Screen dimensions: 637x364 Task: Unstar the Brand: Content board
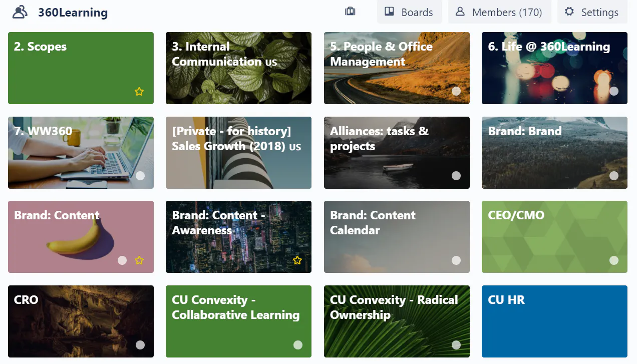(139, 260)
